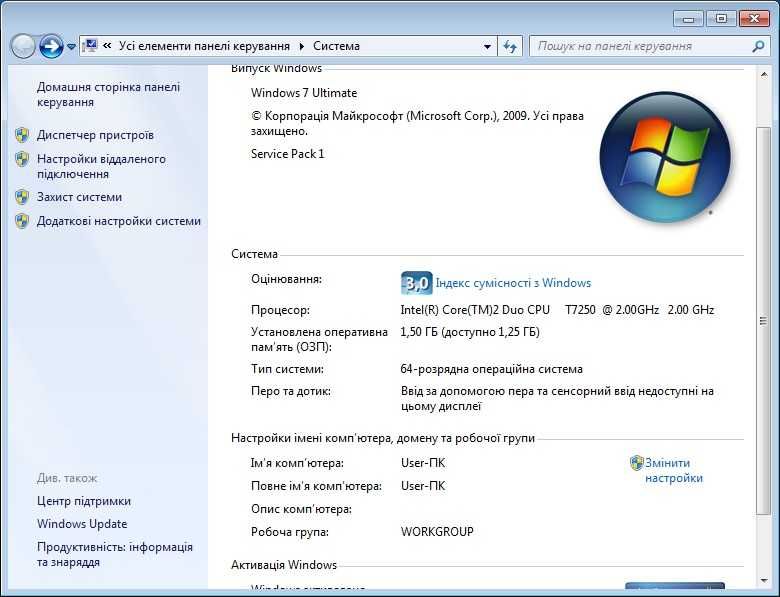Minimize the System window
The image size is (780, 597).
pos(688,19)
